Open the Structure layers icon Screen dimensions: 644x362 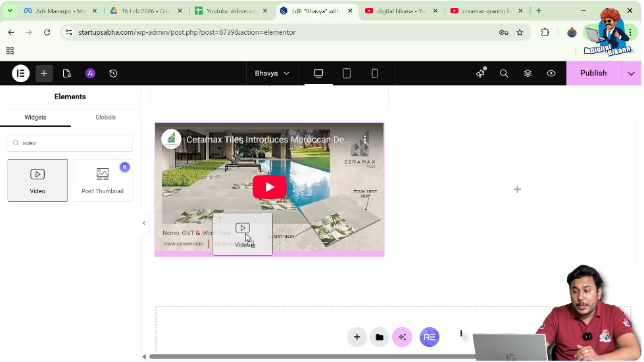tap(528, 74)
